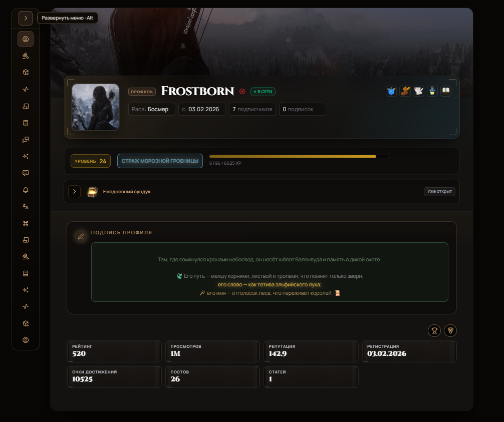Click the gavel icon directly below the highlighted profile icon
504x422 pixels.
26,56
